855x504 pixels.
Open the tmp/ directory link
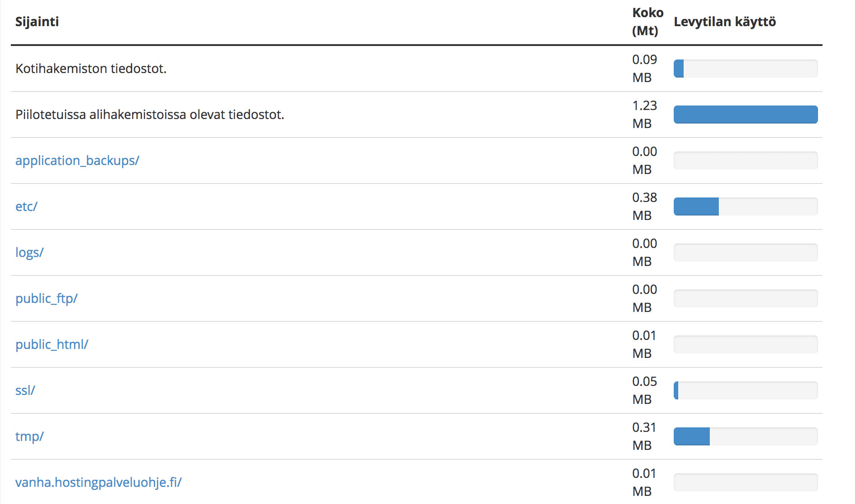[x=29, y=436]
